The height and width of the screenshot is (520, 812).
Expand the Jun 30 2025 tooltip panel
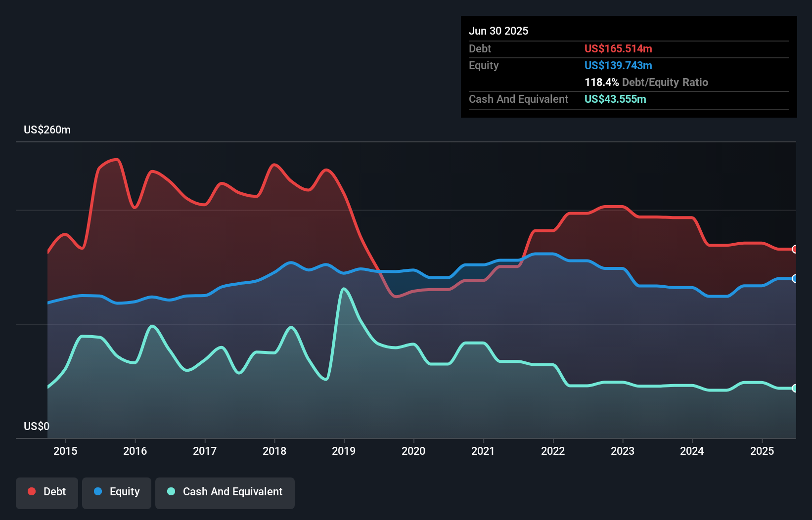click(x=498, y=31)
